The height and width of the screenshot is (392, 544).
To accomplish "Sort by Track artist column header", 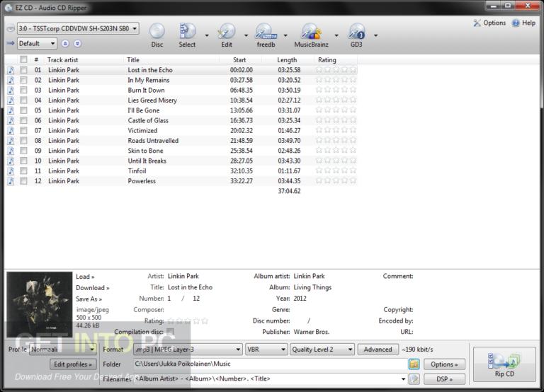I will (x=62, y=59).
